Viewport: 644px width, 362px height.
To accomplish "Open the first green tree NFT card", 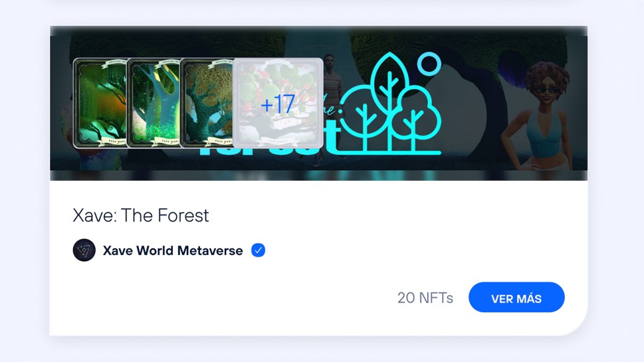I will point(100,103).
